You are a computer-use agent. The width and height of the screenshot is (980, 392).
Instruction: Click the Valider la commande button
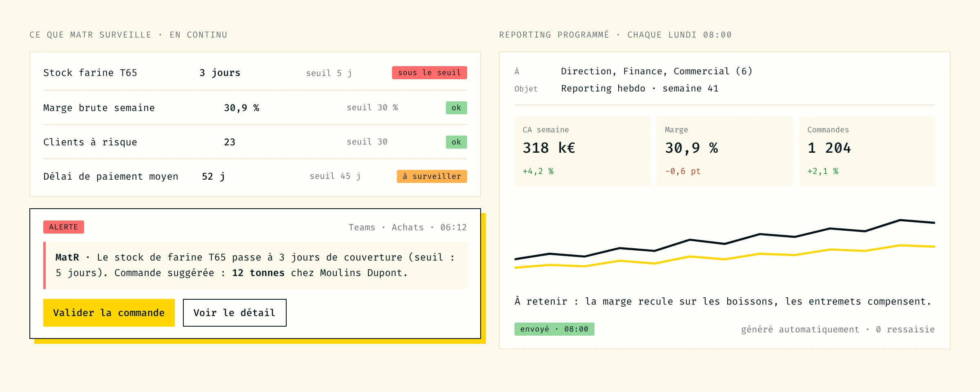[x=109, y=313]
